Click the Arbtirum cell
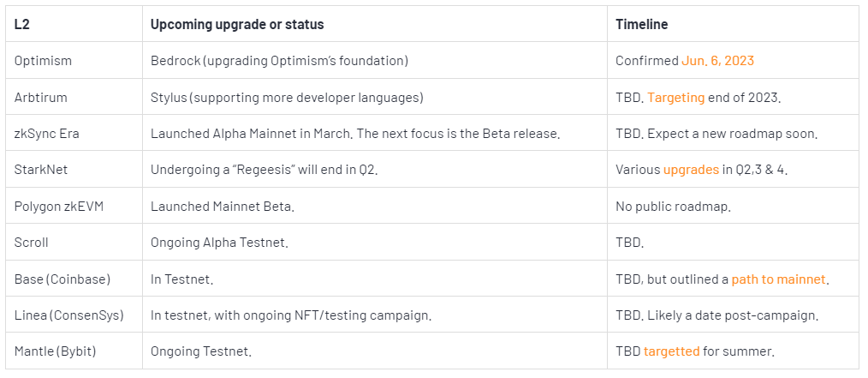 pos(74,97)
